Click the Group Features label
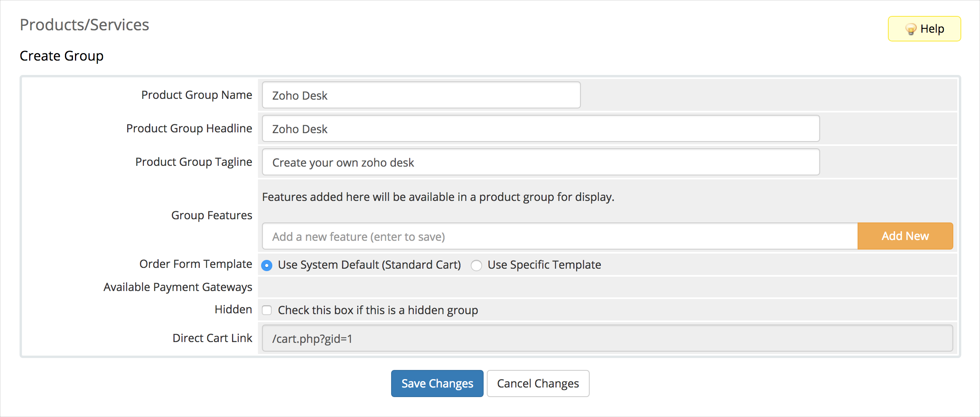980x417 pixels. click(x=212, y=215)
